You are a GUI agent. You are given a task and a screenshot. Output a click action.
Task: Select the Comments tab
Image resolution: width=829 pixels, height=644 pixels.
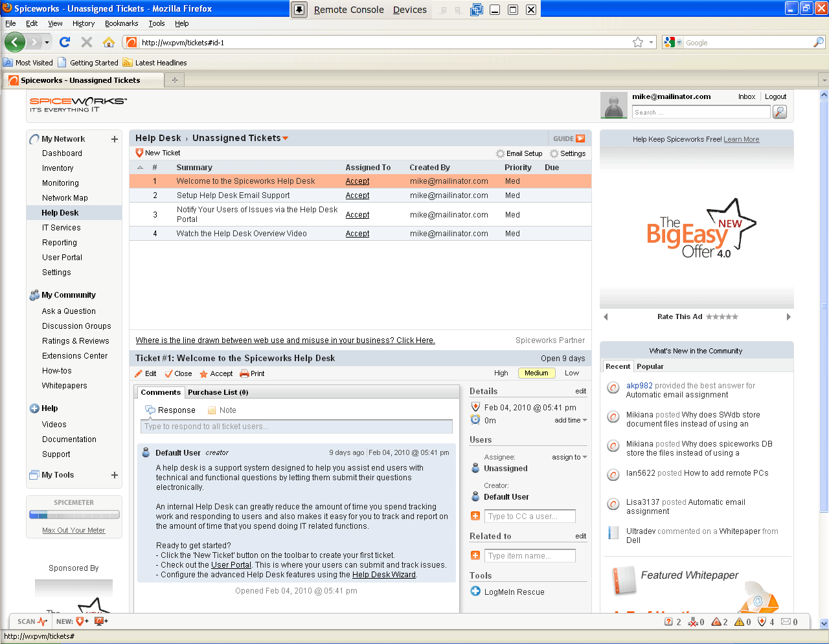[x=161, y=392]
